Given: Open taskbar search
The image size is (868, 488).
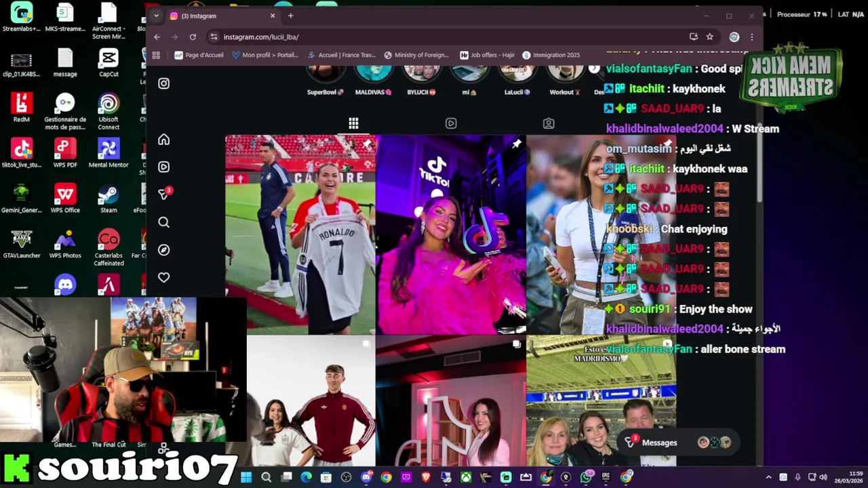Looking at the screenshot, I should tap(267, 477).
